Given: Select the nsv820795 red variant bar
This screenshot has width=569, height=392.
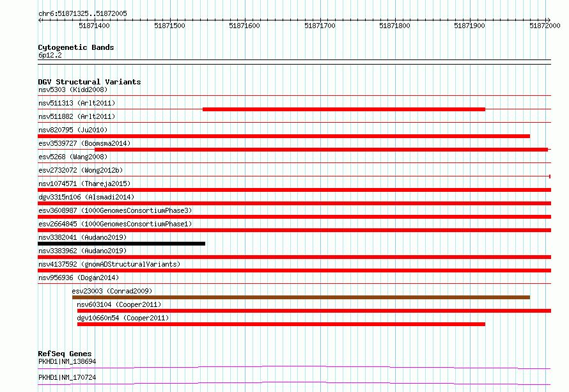Looking at the screenshot, I should point(284,136).
